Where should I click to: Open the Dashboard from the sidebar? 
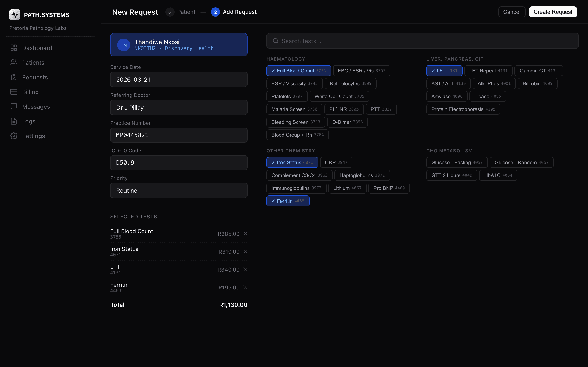(37, 48)
